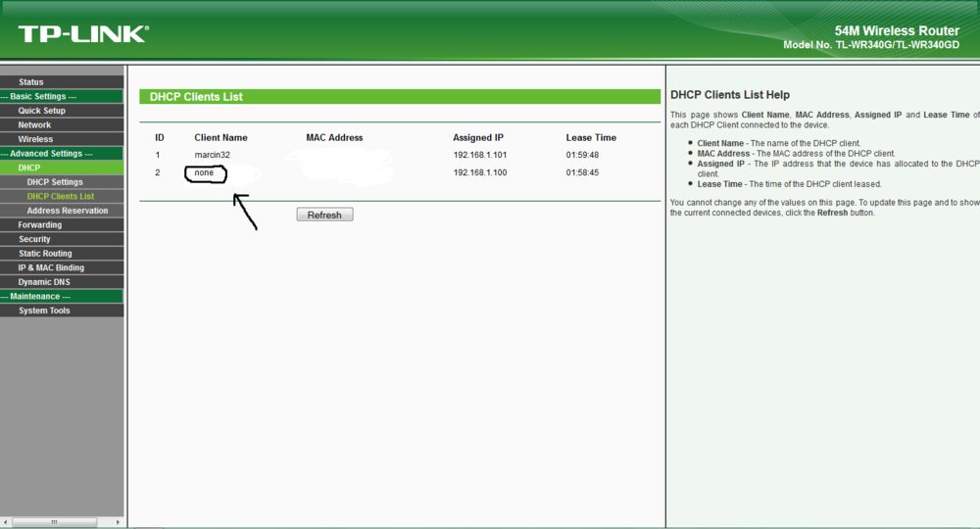
Task: Click the TP-LINK logo
Action: (82, 33)
